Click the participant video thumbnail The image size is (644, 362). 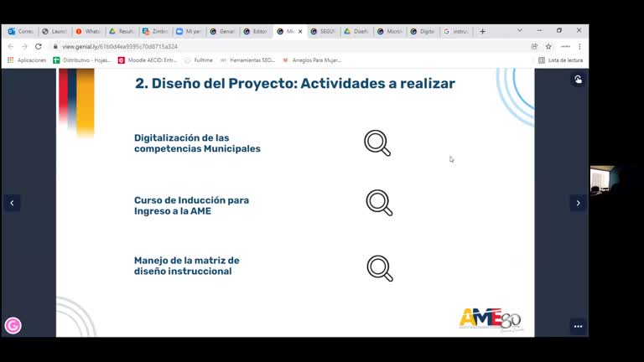point(605,179)
